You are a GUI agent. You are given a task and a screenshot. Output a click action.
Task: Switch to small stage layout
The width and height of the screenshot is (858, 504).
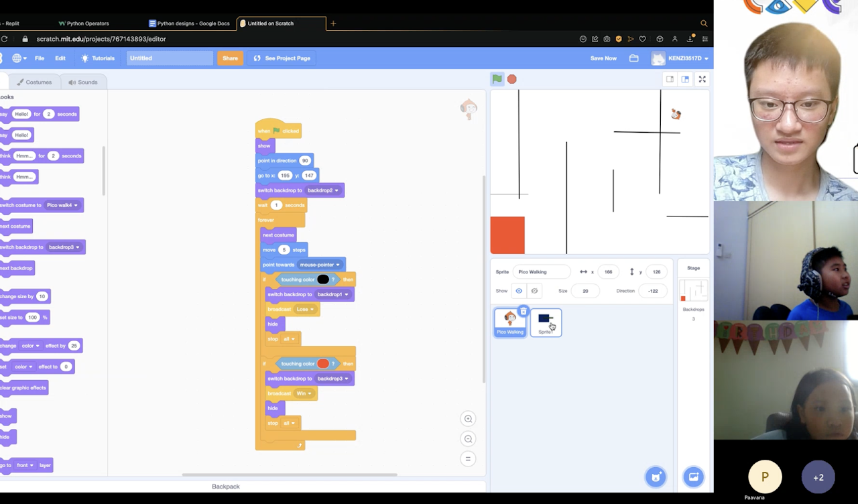tap(670, 79)
